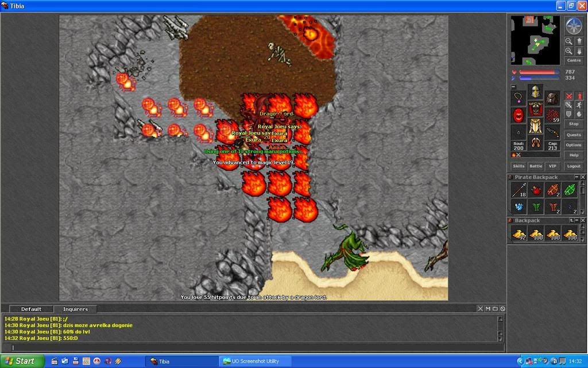Open the Help window

574,155
